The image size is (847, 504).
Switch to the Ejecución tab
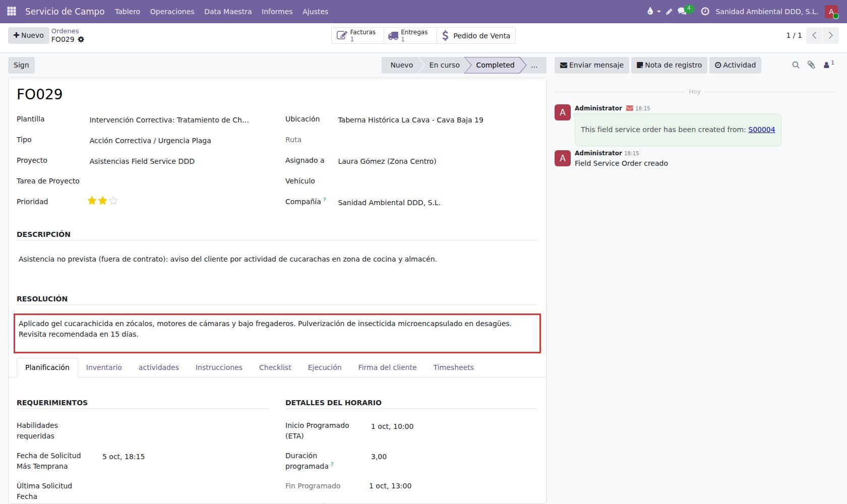325,367
